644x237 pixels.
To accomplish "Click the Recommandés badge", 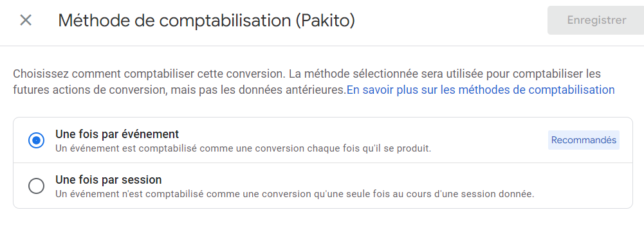I will [x=584, y=140].
